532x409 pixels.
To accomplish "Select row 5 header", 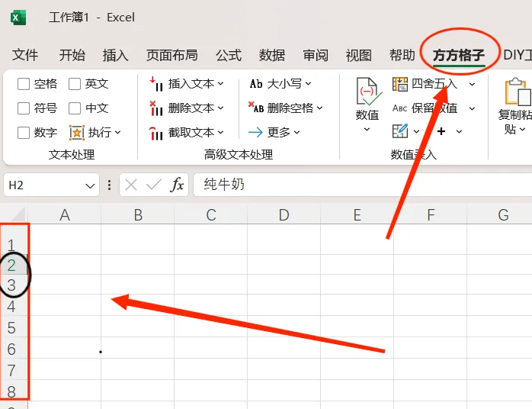I will (13, 327).
